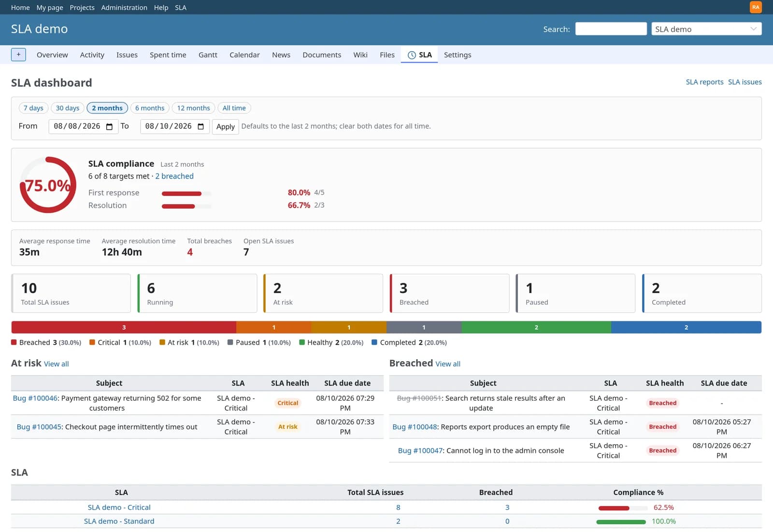Click the Apply button
This screenshot has height=532, width=773.
[x=226, y=126]
